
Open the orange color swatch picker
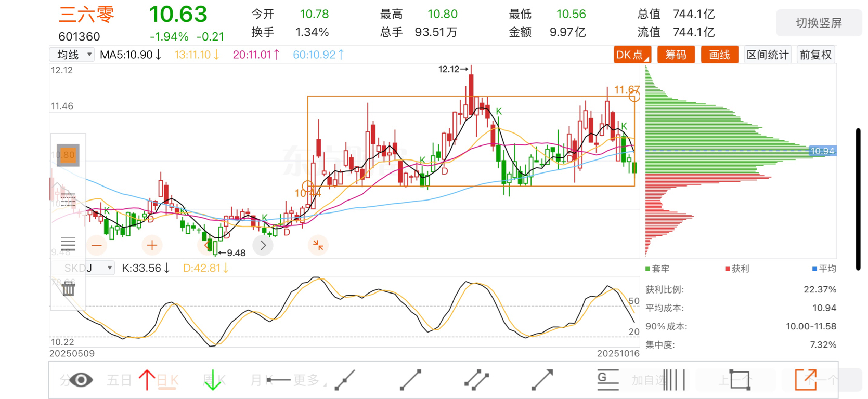click(x=68, y=155)
